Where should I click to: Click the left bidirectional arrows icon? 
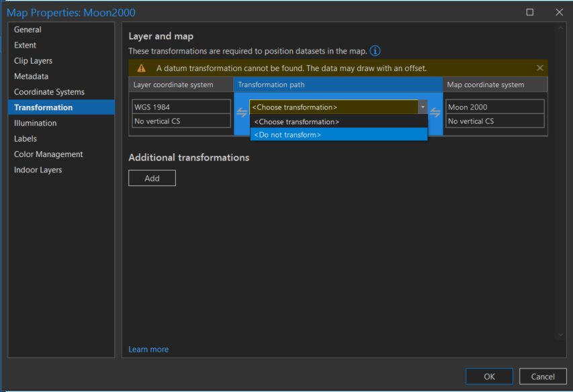tap(242, 113)
